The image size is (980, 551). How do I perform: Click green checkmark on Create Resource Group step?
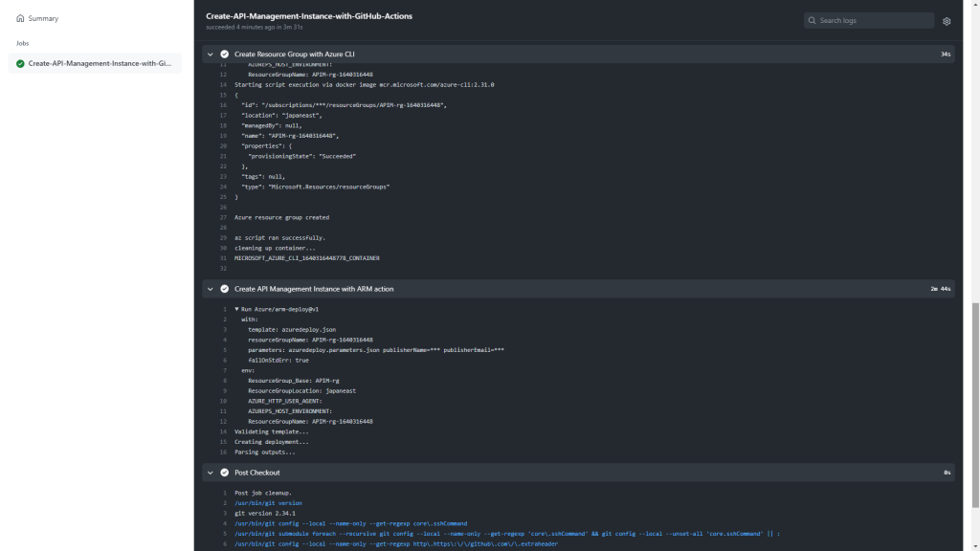coord(224,55)
